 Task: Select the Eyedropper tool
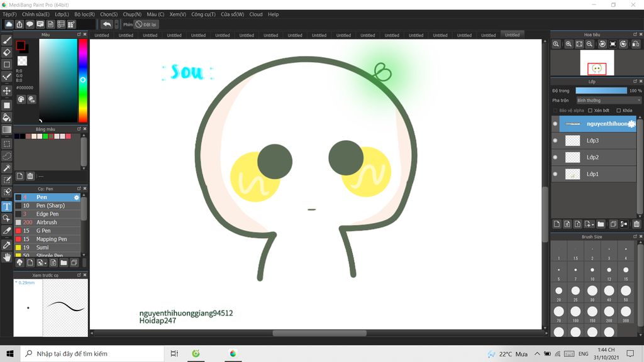pos(7,245)
